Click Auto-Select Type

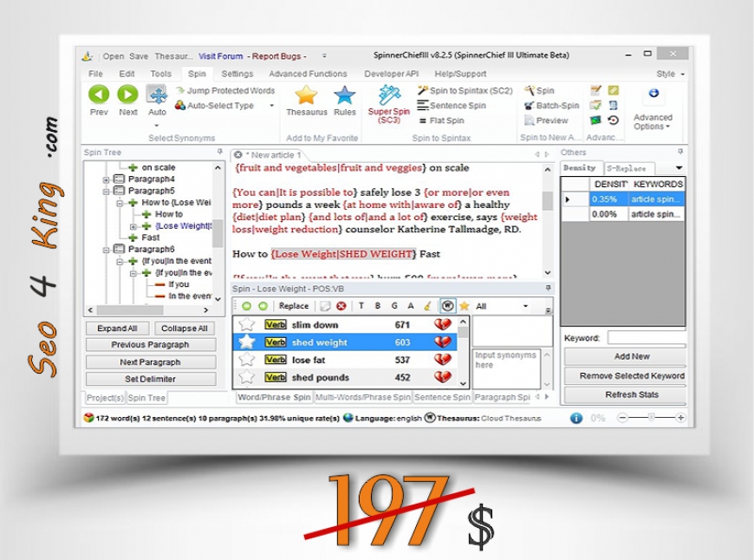214,106
